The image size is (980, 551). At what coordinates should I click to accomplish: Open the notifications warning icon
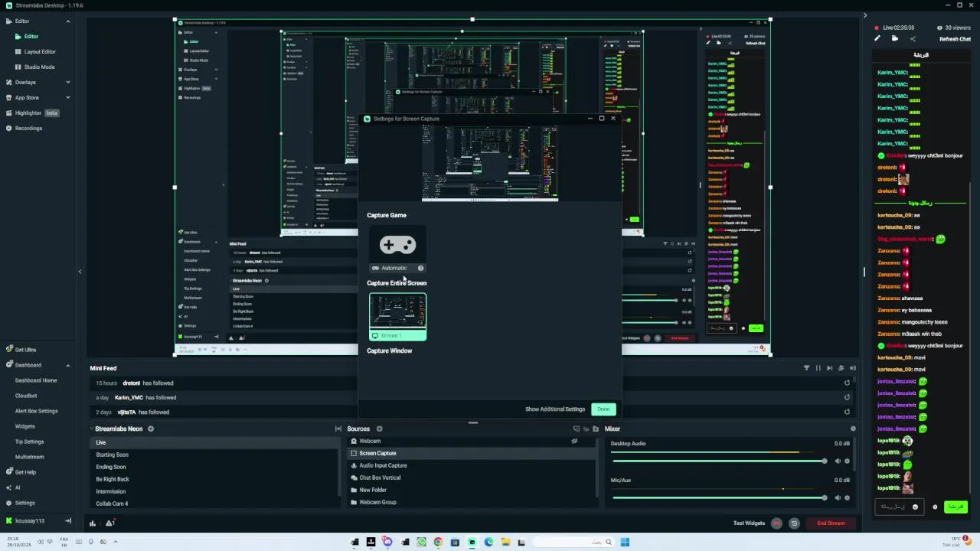tap(110, 523)
